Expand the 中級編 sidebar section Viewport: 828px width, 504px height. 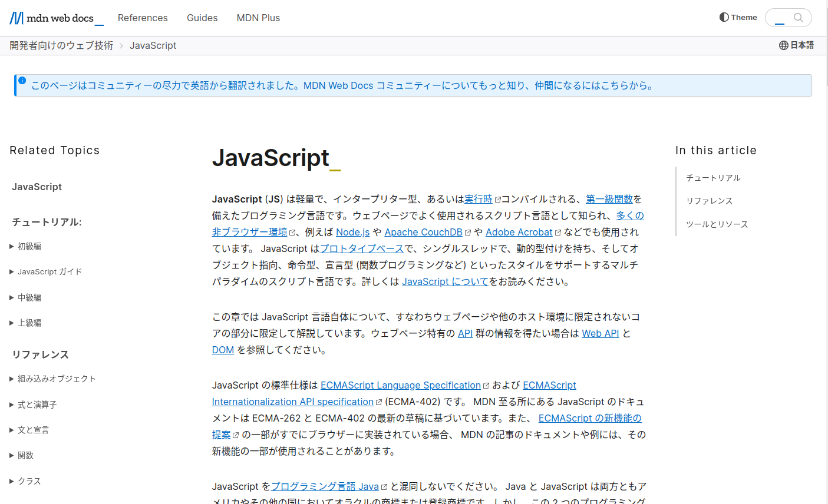25,297
